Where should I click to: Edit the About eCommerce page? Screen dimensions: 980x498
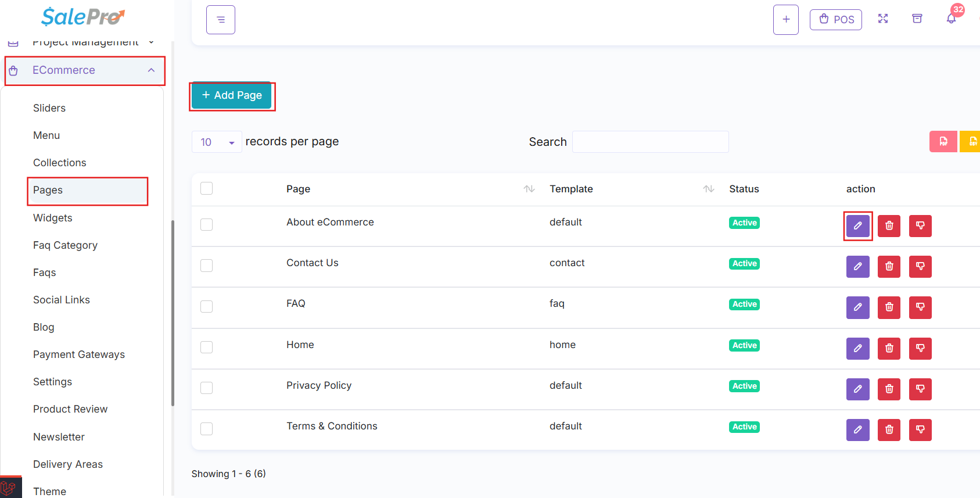click(858, 225)
